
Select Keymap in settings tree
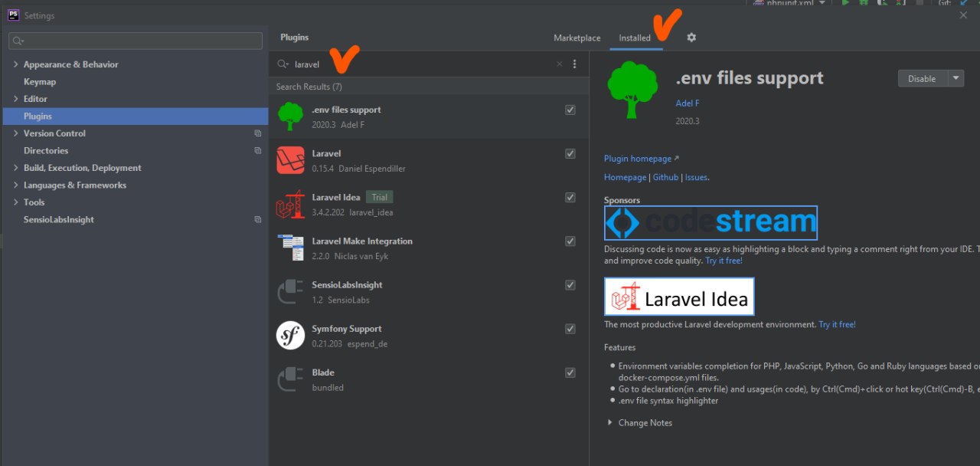coord(40,82)
